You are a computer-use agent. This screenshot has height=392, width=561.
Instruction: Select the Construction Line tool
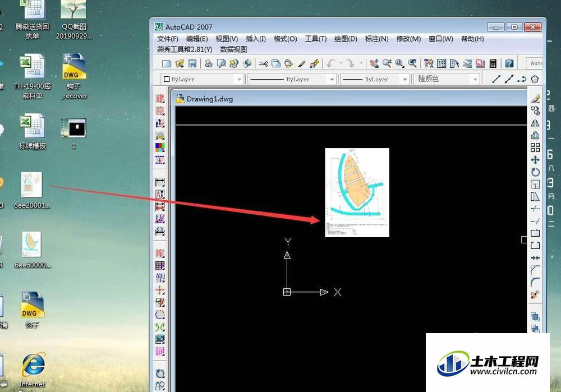tap(509, 79)
